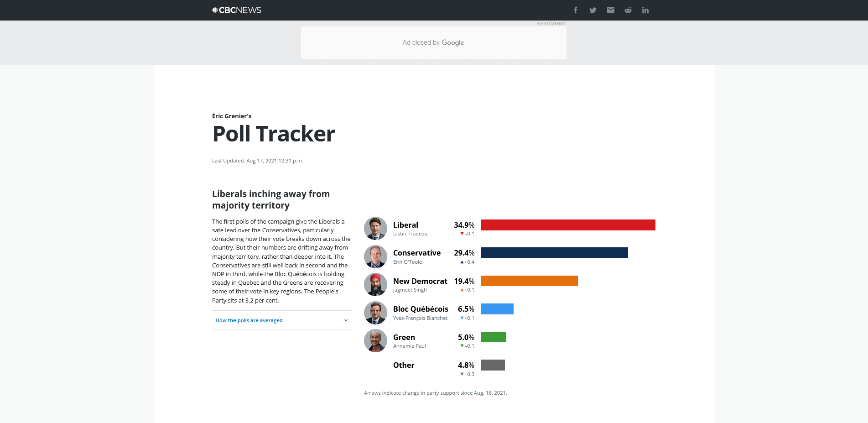Screen dimensions: 868x423
Task: Click the 'Ad closed by Google' box
Action: coord(433,42)
